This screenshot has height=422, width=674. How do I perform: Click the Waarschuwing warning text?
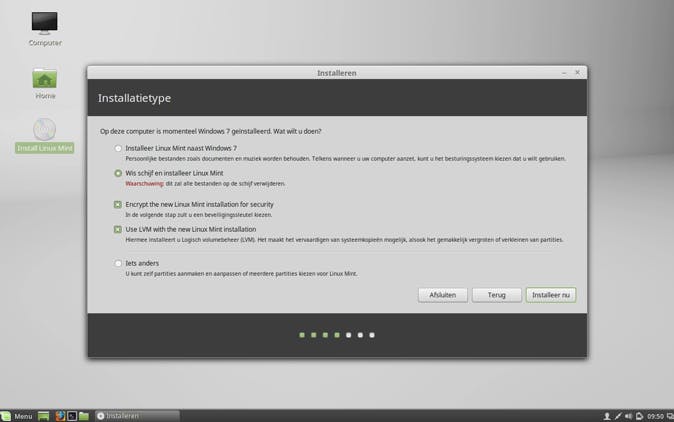[144, 183]
